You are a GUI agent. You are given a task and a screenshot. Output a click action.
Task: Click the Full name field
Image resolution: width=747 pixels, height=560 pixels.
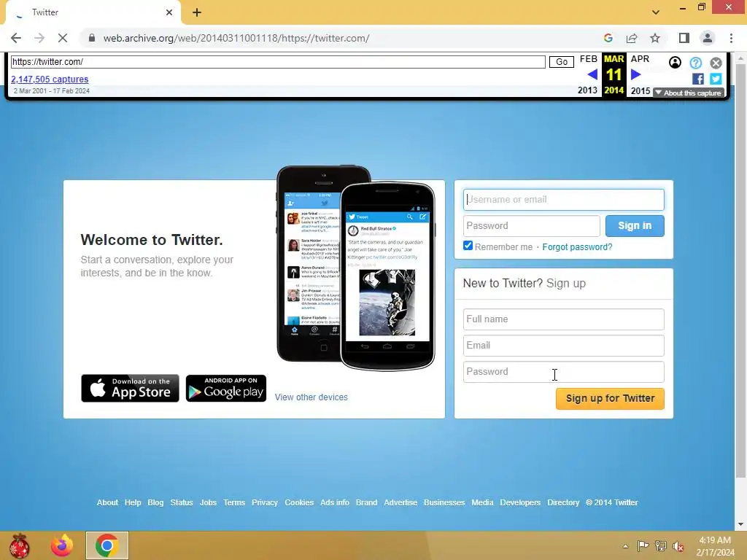(x=564, y=319)
